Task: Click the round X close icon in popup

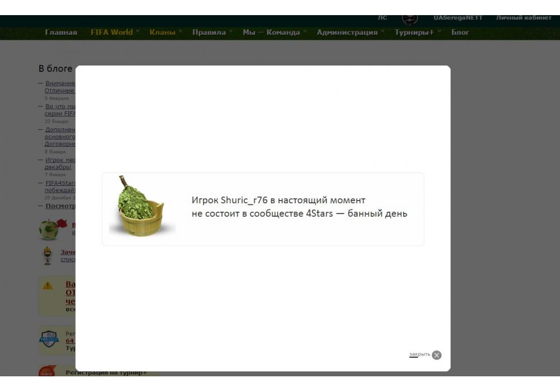Action: coord(437,355)
